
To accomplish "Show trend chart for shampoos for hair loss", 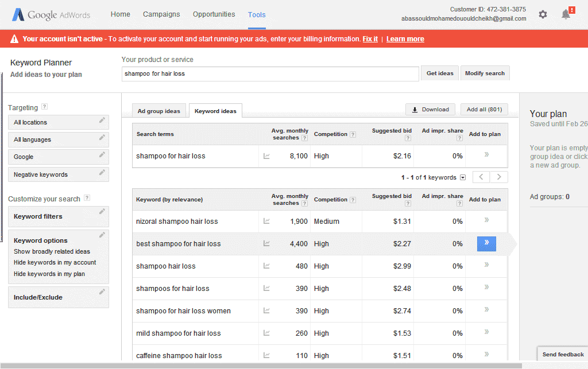I will [x=266, y=289].
